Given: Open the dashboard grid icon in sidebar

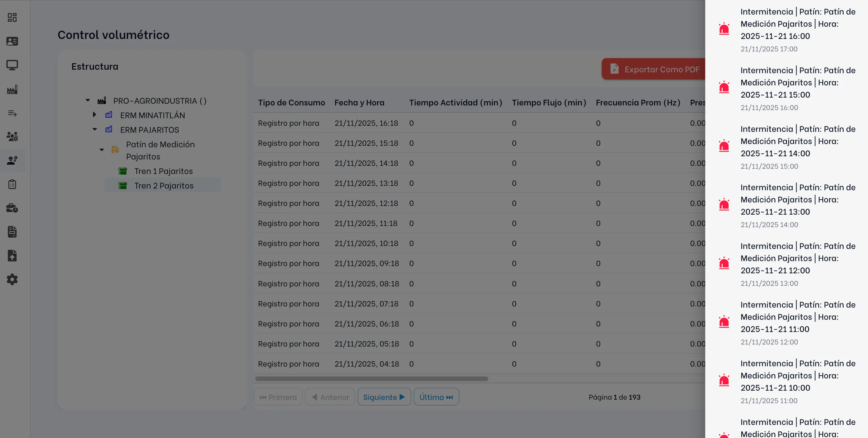Looking at the screenshot, I should 12,17.
